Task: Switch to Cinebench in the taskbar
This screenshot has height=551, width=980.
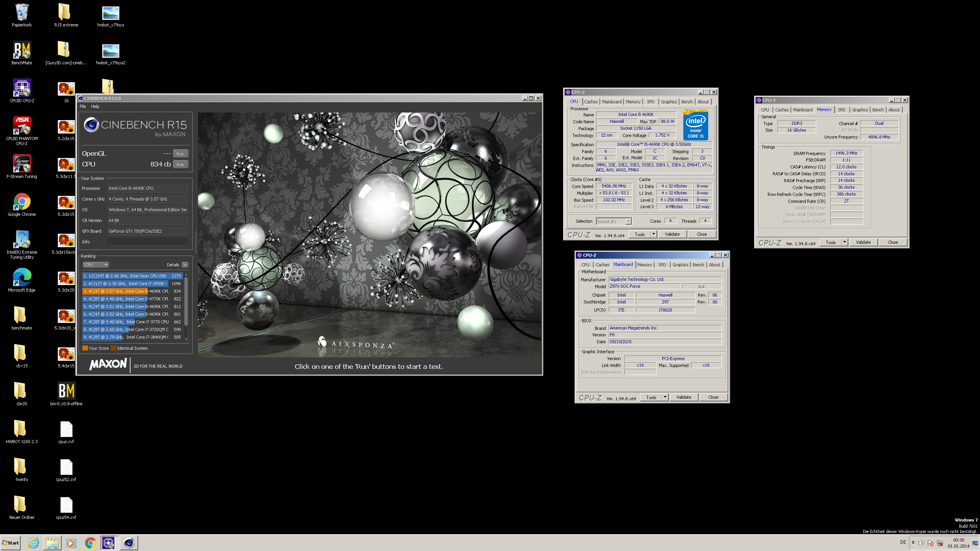Action: point(129,543)
